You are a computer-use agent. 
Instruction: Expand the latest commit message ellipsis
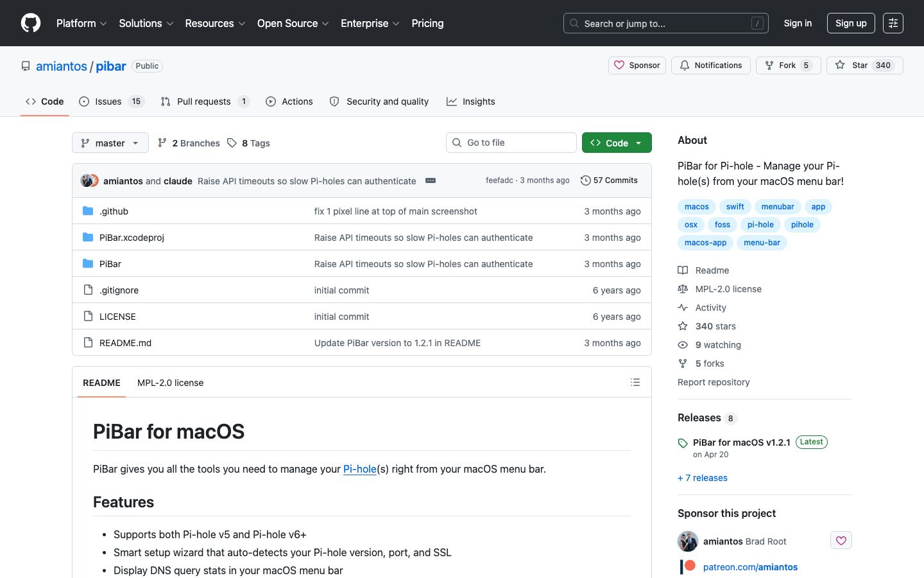coord(431,180)
